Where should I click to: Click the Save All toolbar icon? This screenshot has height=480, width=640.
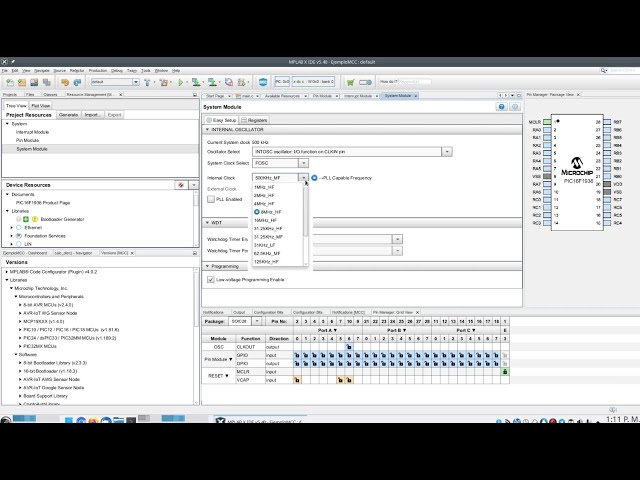coord(47,82)
